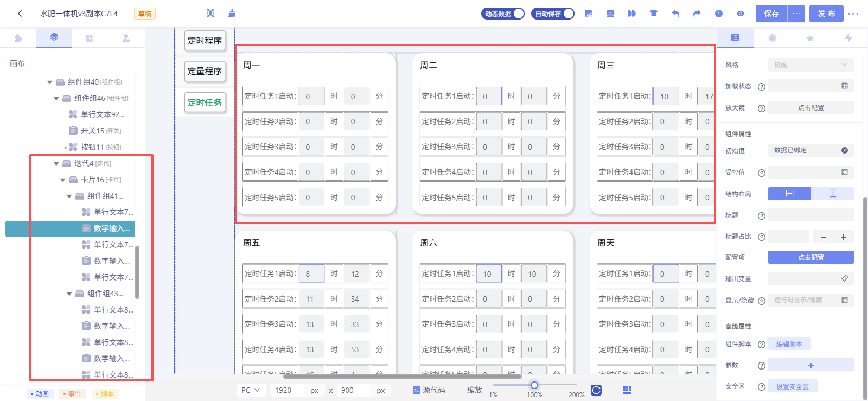868x401 pixels.
Task: Increase 标题占比 with plus button
Action: pyautogui.click(x=844, y=237)
